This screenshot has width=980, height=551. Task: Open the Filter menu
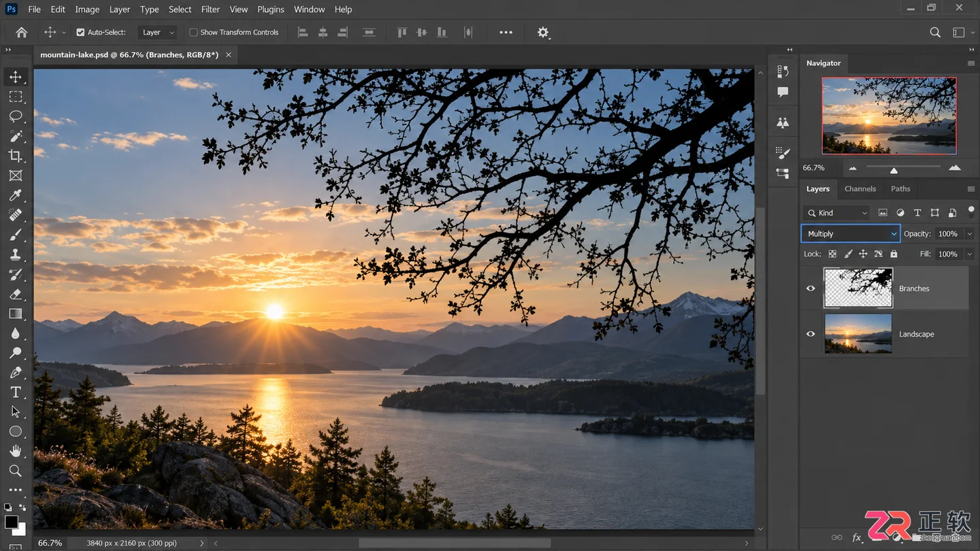click(210, 10)
